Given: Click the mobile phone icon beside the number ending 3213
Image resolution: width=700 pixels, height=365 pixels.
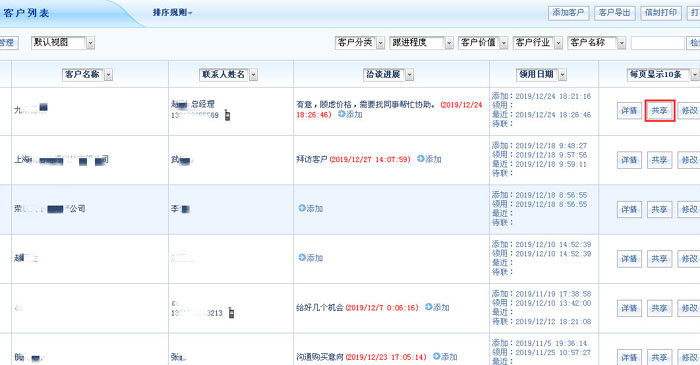Looking at the screenshot, I should [231, 312].
